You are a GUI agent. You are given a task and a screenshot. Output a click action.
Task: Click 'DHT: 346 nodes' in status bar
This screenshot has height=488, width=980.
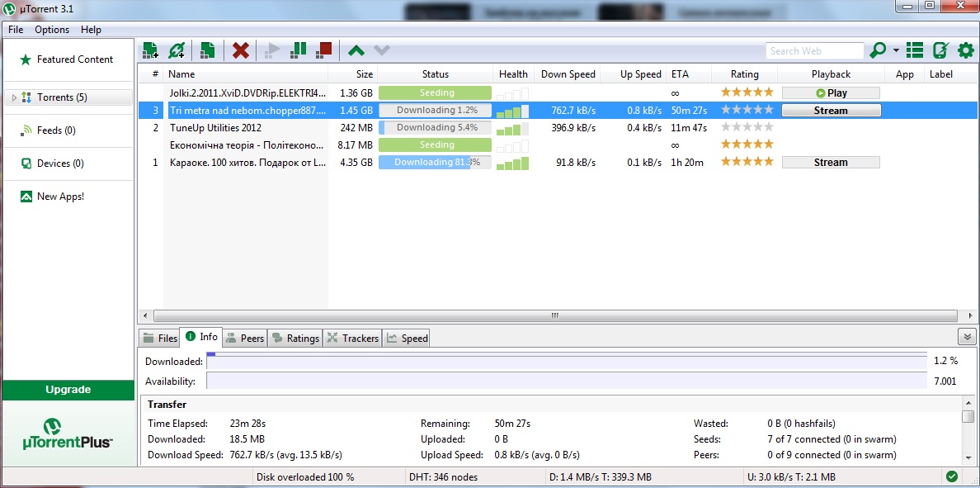(x=441, y=476)
